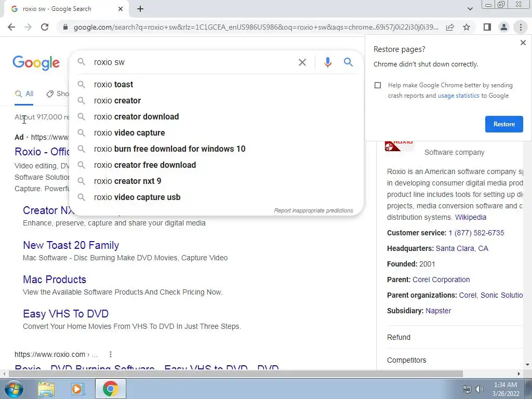Click the address bar lock icon
This screenshot has width=532, height=399.
tap(65, 27)
